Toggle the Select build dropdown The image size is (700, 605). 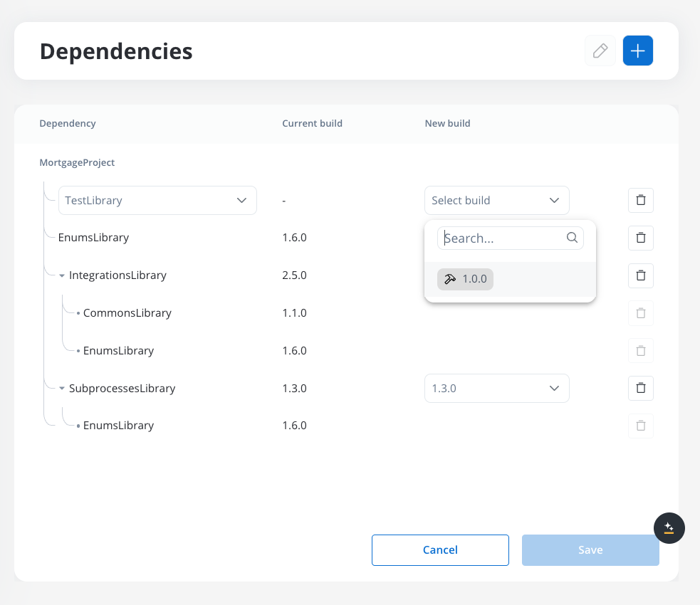click(496, 200)
